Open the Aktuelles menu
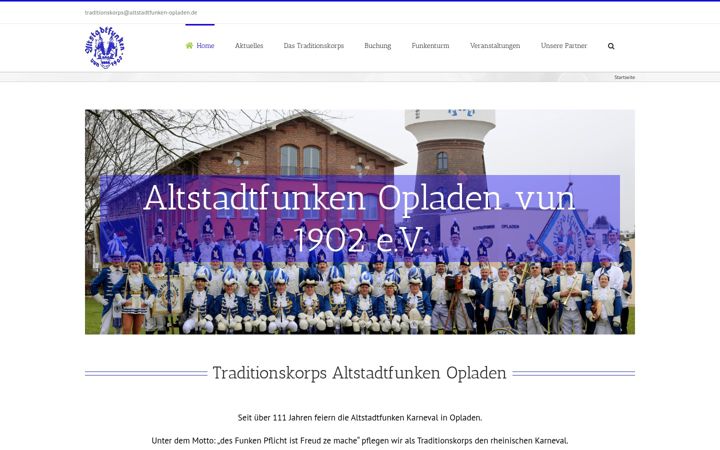Screen dimensions: 720x450 249,45
